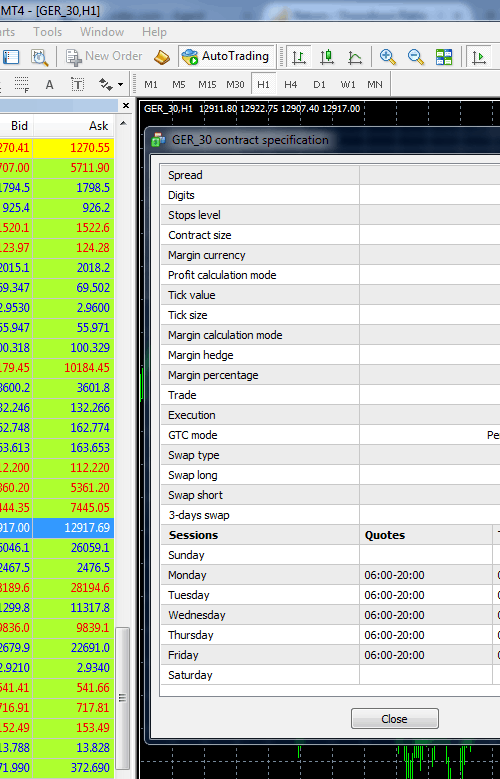Toggle chart auto-scroll icon
Viewport: 500px width, 779px height.
pos(479,57)
